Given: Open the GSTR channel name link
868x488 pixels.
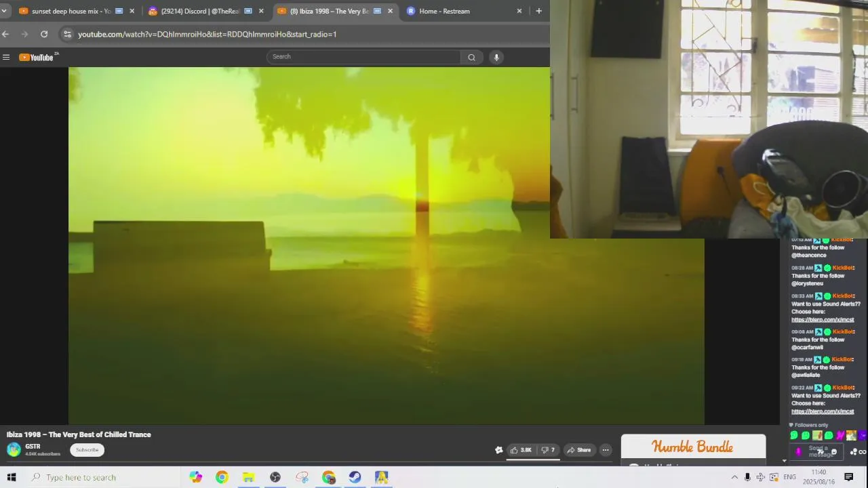Looking at the screenshot, I should (x=33, y=447).
